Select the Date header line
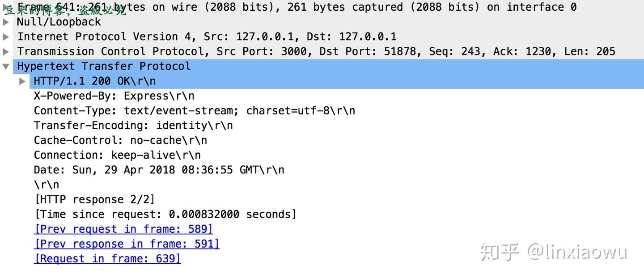The image size is (644, 278). point(159,170)
